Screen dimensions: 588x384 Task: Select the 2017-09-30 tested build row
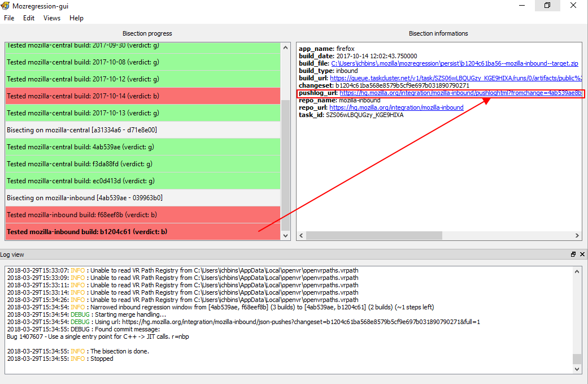coord(143,48)
